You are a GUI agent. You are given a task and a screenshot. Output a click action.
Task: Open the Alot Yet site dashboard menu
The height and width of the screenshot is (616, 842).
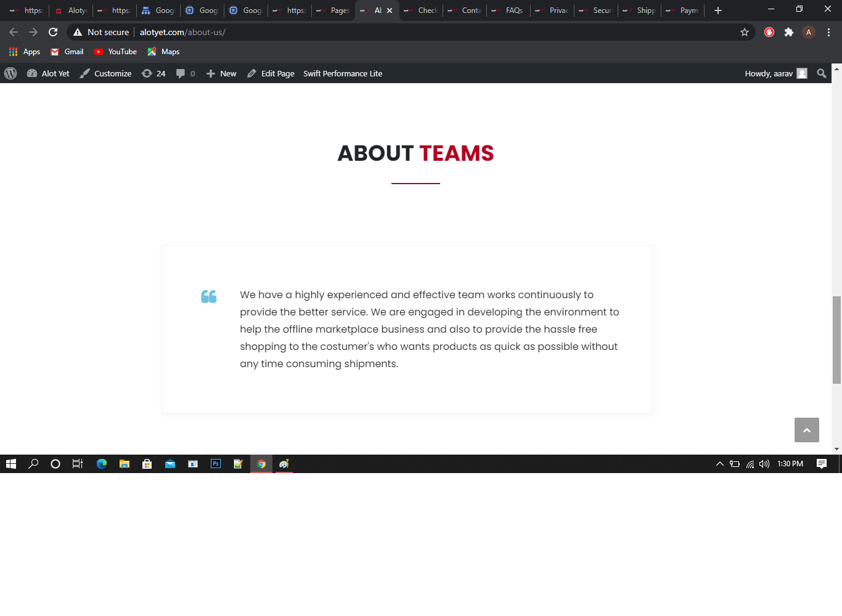[48, 73]
